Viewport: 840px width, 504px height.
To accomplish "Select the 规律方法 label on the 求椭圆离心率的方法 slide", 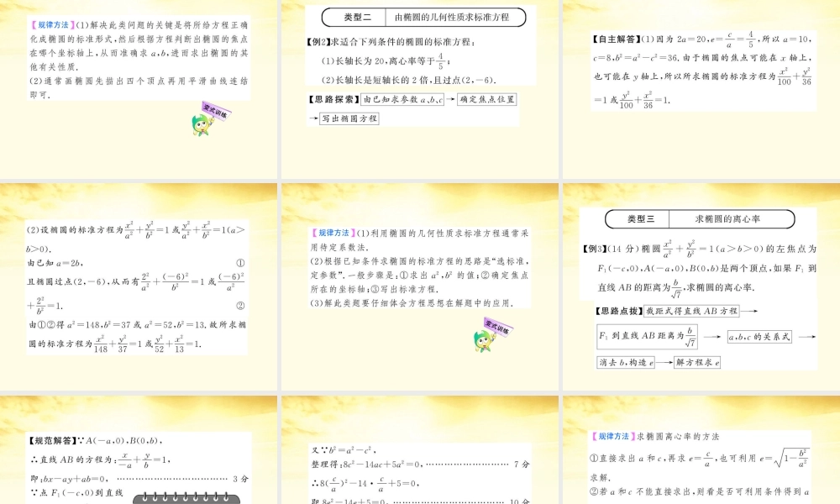I will pos(613,437).
